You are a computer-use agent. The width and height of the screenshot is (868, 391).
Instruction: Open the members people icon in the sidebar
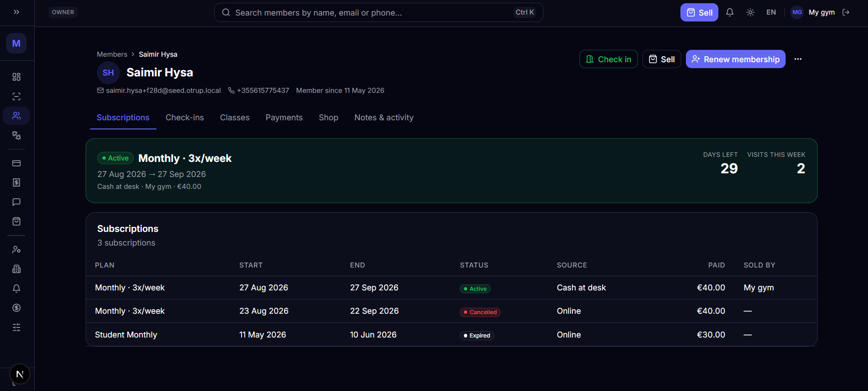click(16, 116)
